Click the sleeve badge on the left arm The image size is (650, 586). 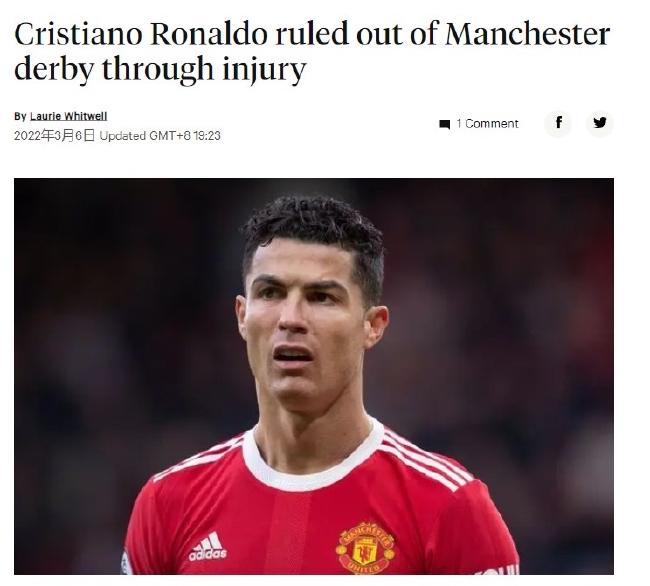click(x=126, y=562)
